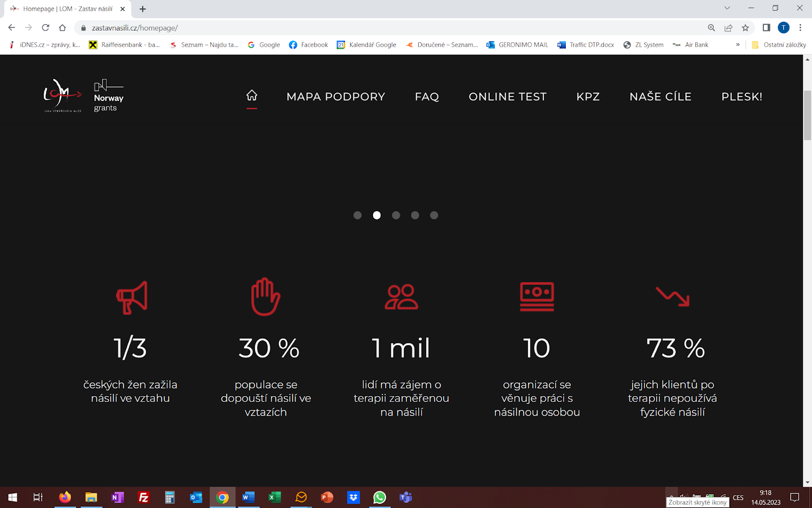
Task: Go to the ONLINE TEST page
Action: point(507,97)
